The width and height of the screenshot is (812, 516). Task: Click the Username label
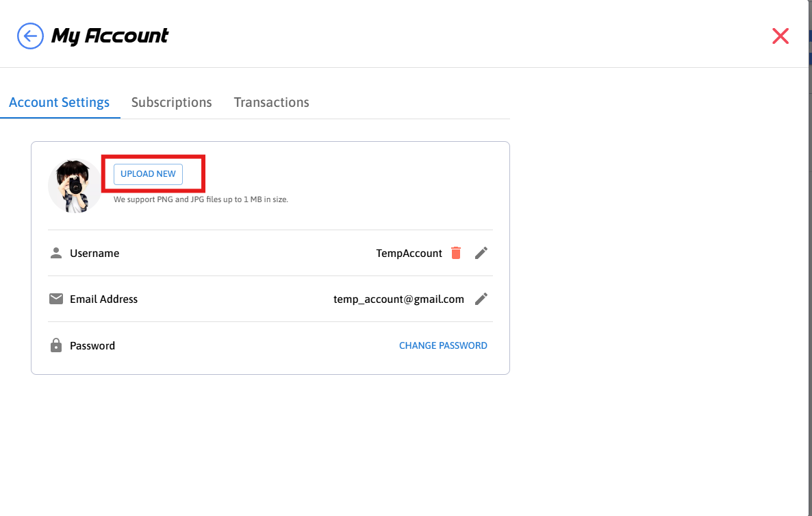click(x=94, y=253)
